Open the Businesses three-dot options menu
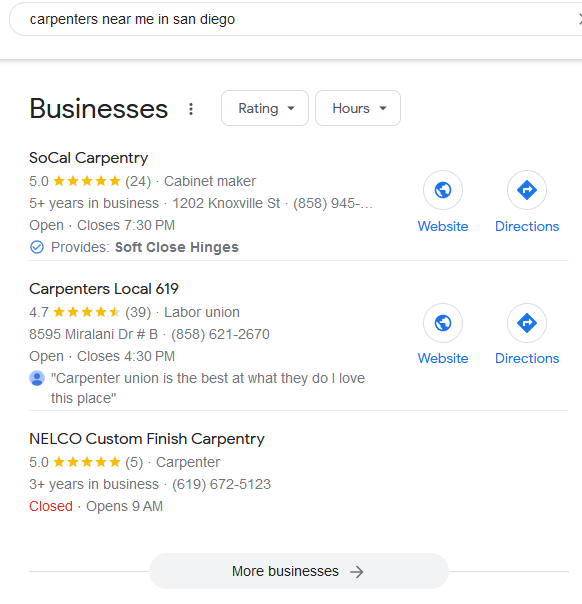 click(191, 109)
